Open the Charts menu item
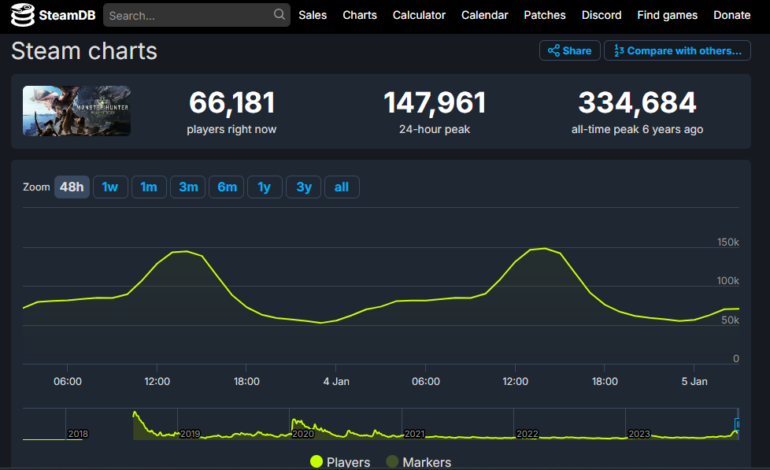 pyautogui.click(x=360, y=15)
